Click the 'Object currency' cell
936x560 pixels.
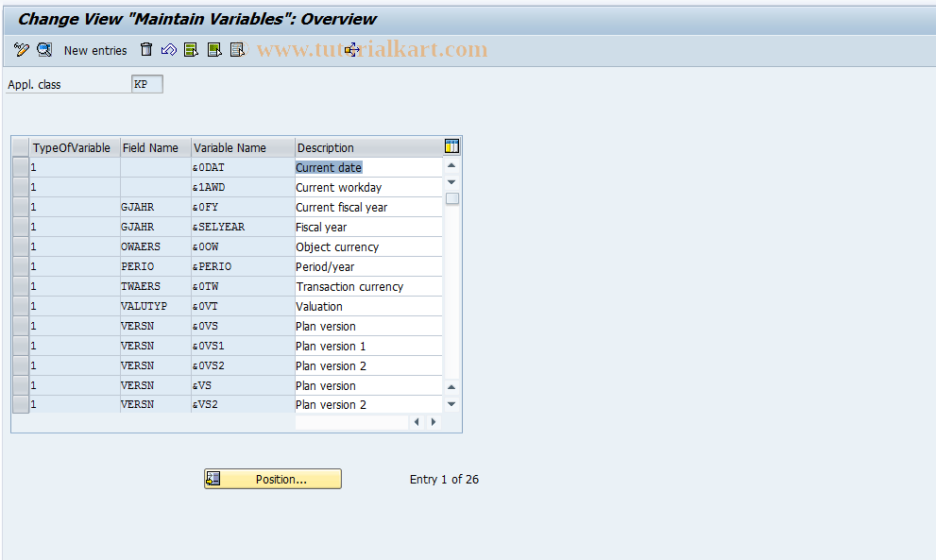pos(368,246)
